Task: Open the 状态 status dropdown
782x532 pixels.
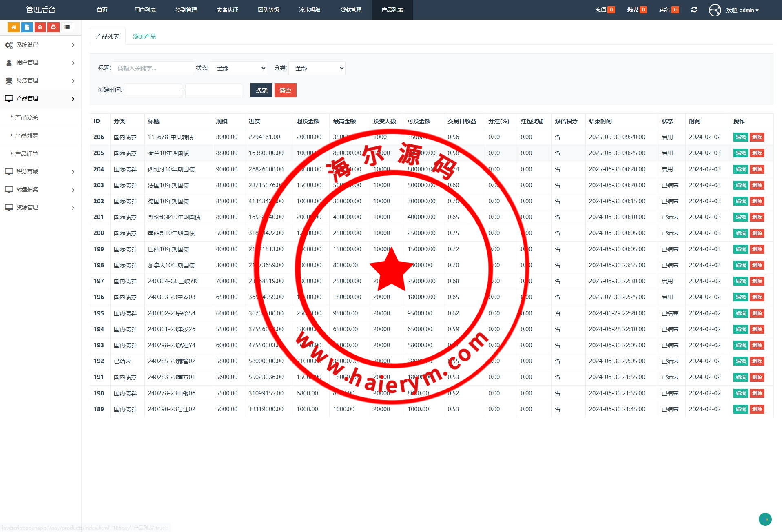Action: coord(239,68)
